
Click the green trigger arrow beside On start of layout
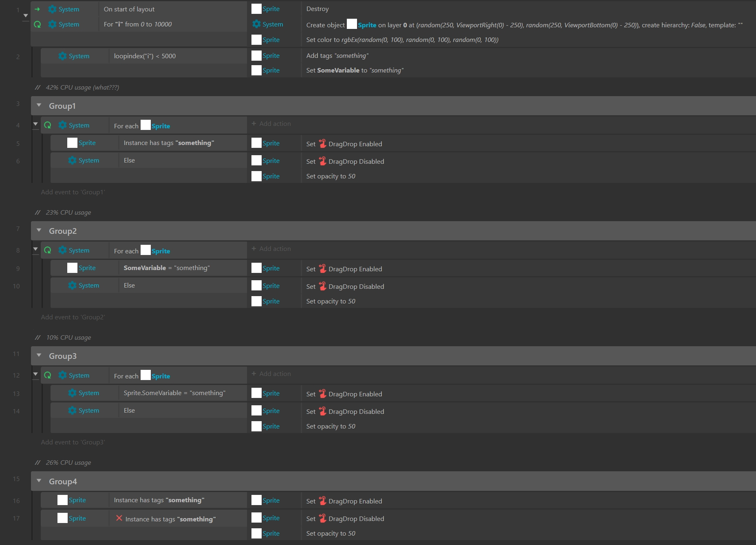[x=37, y=9]
